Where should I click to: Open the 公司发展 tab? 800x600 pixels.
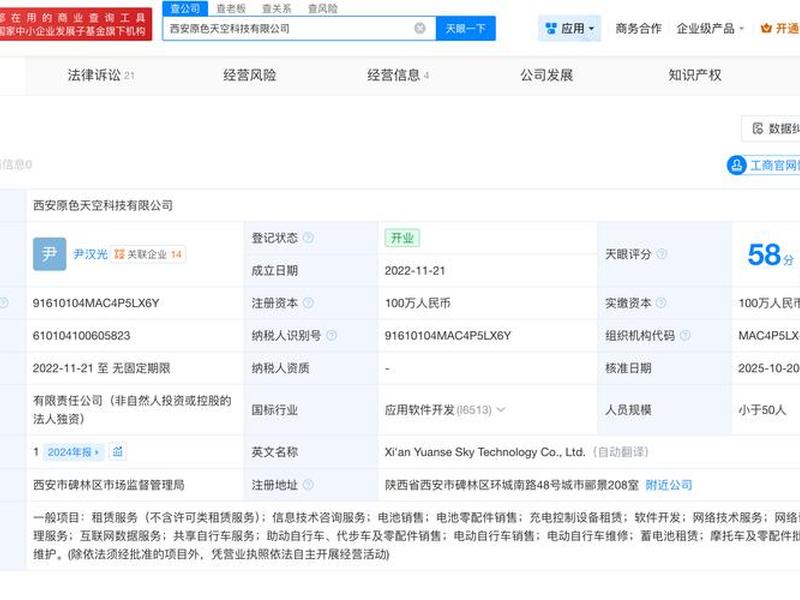(546, 75)
